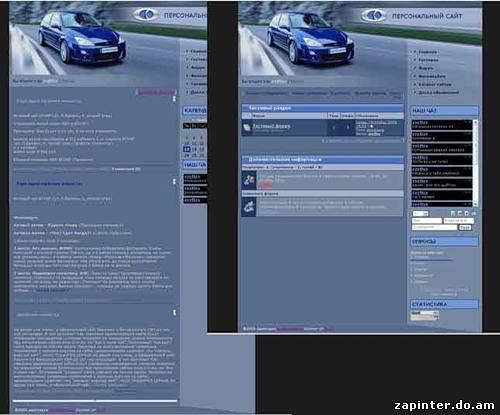This screenshot has width=500, height=415.
Task: Open Правила форума in the forum navigation bar
Action: click(x=370, y=93)
